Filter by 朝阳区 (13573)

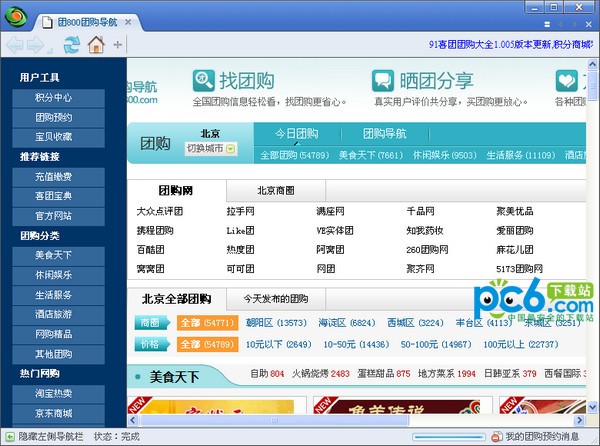pyautogui.click(x=276, y=323)
